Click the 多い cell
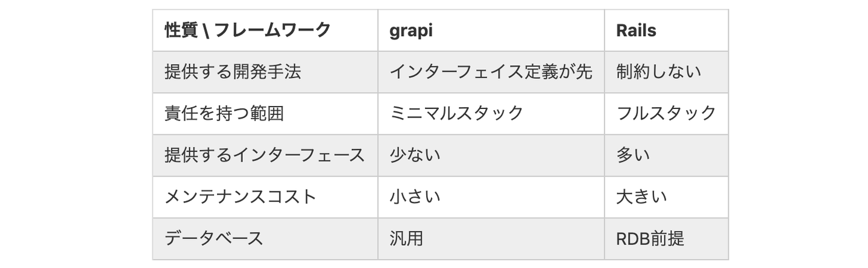This screenshot has height=268, width=868. coord(633,155)
